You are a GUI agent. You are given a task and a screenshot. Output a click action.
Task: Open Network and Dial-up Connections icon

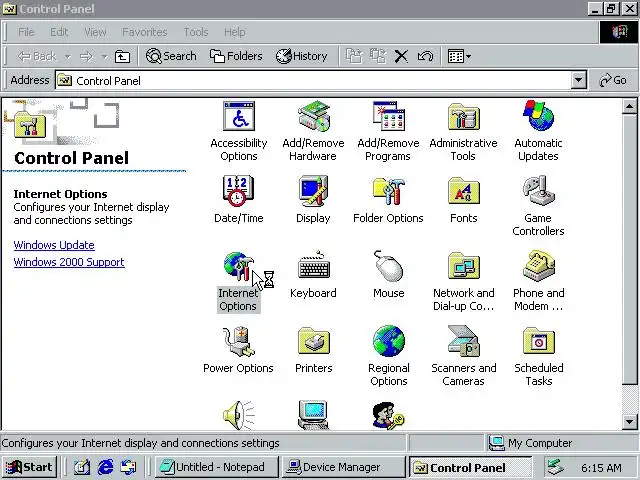[463, 266]
